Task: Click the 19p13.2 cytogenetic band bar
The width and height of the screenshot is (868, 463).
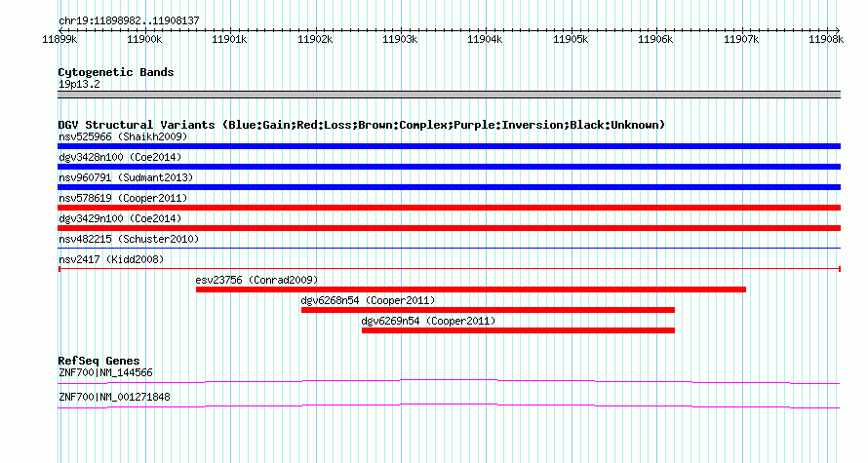Action: [x=449, y=95]
